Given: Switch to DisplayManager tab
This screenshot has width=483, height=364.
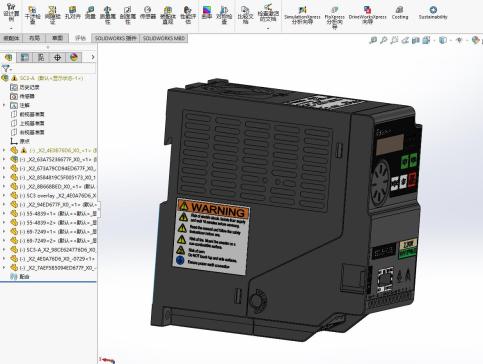Looking at the screenshot, I should [74, 57].
